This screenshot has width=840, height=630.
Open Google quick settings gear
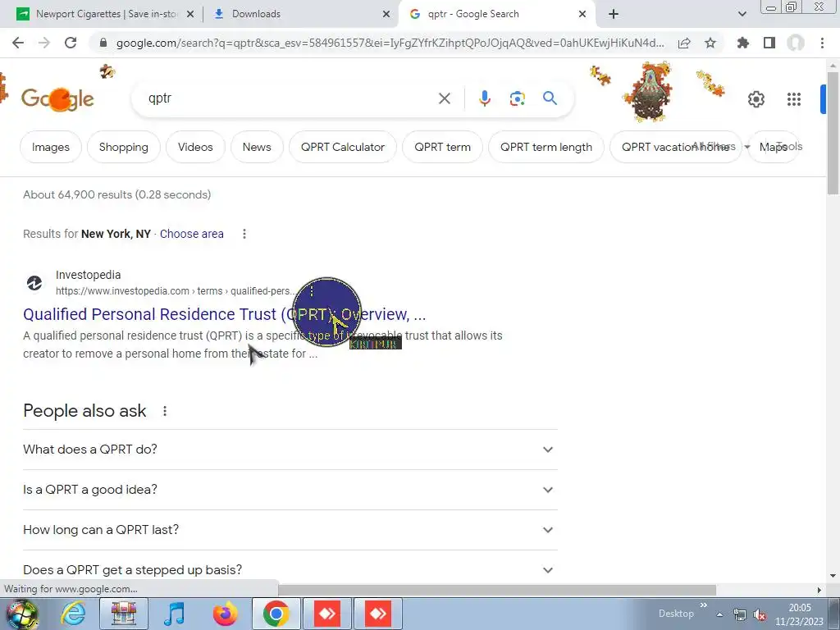pyautogui.click(x=756, y=99)
